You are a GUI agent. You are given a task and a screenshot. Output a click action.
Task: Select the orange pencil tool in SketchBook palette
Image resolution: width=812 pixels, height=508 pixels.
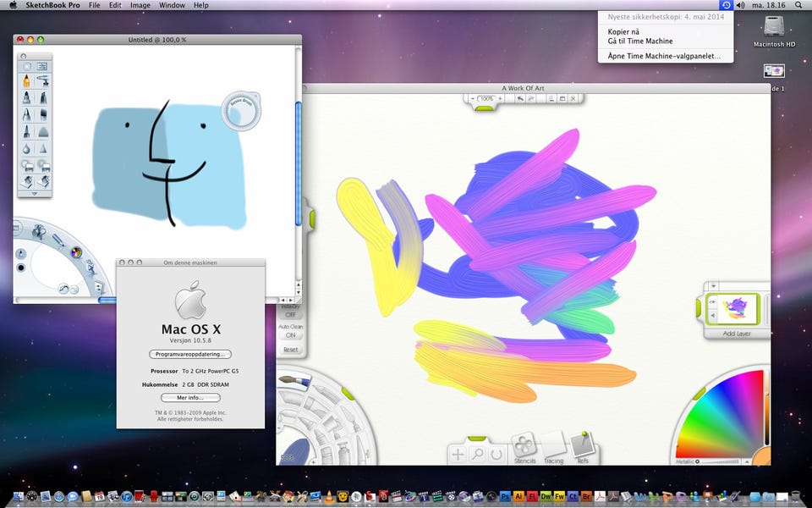click(x=26, y=81)
